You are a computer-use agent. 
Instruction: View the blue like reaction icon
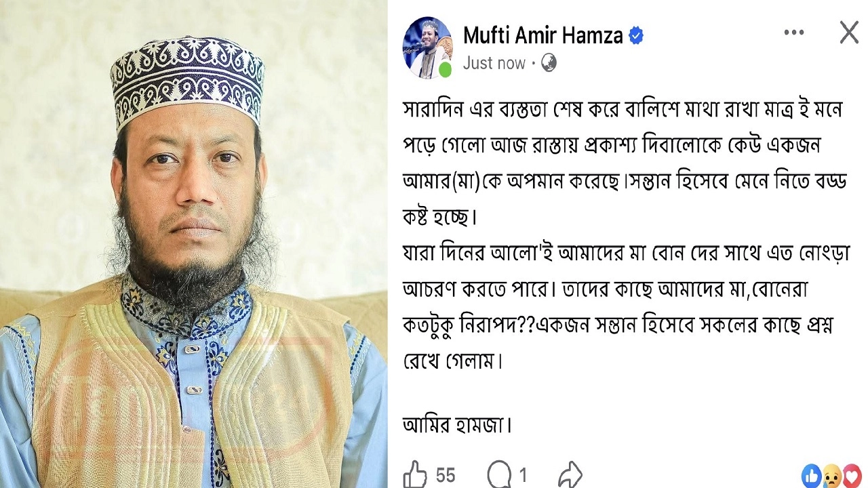(812, 476)
